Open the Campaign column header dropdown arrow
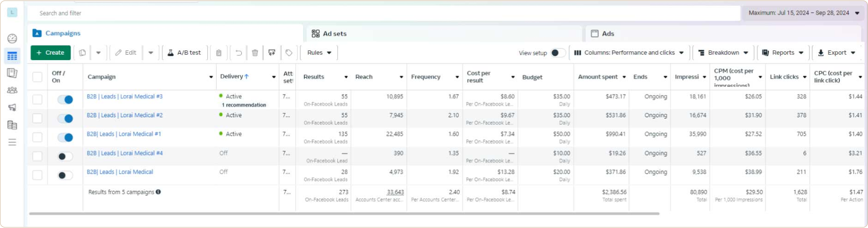This screenshot has height=228, width=868. click(211, 77)
